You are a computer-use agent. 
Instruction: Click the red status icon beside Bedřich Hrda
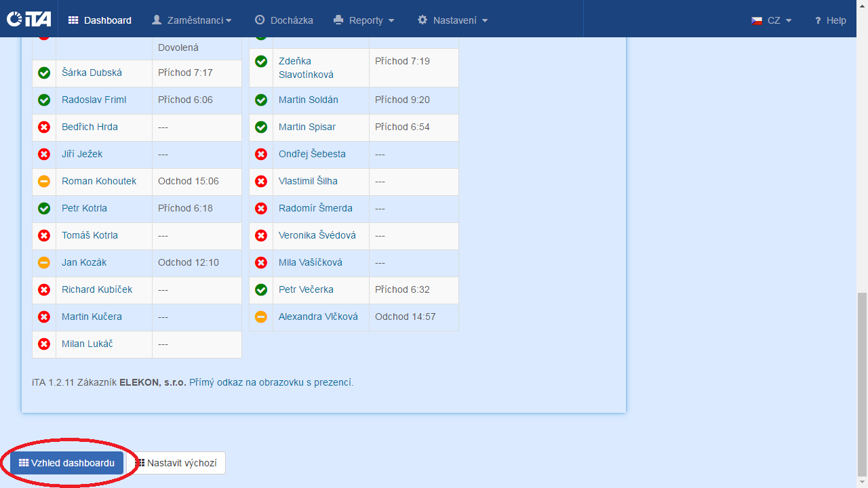click(x=43, y=127)
